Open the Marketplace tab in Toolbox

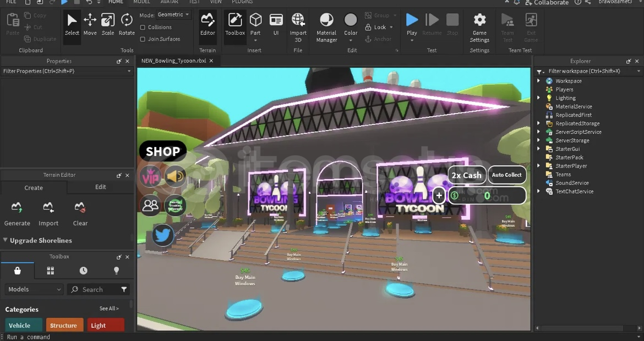(17, 270)
